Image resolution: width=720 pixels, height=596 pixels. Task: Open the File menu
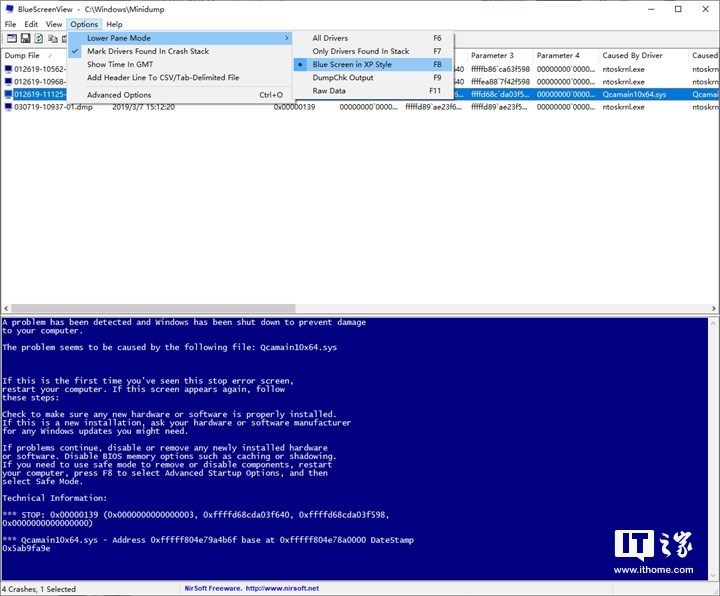[10, 24]
